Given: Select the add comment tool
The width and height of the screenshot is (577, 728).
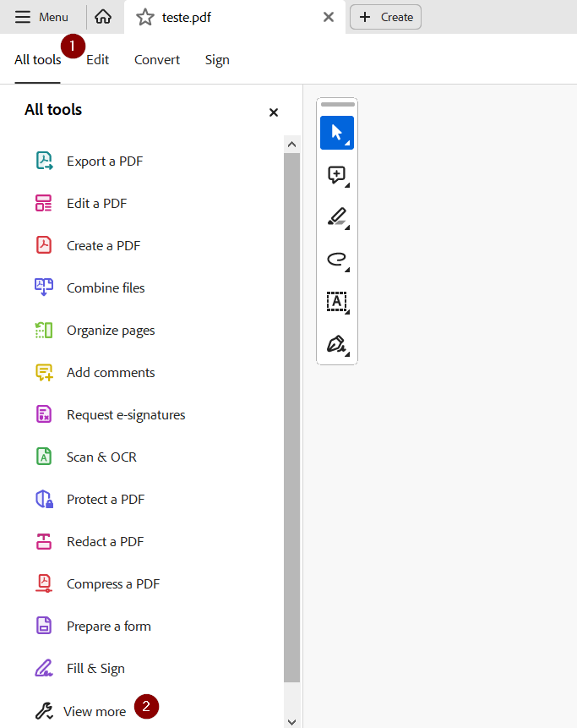Looking at the screenshot, I should click(336, 175).
